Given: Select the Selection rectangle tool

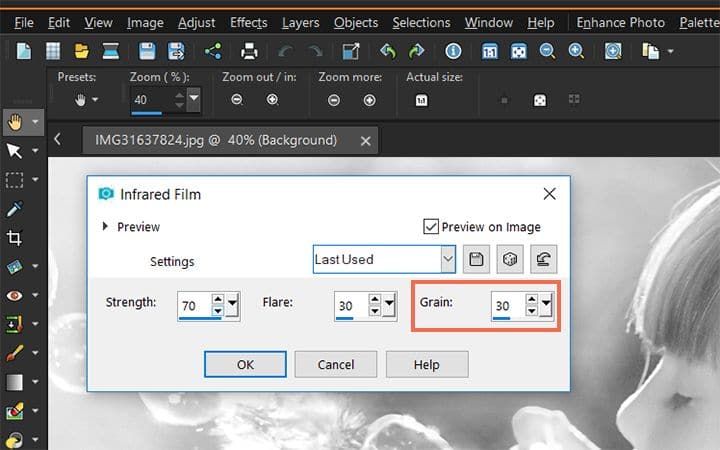Looking at the screenshot, I should click(x=14, y=180).
